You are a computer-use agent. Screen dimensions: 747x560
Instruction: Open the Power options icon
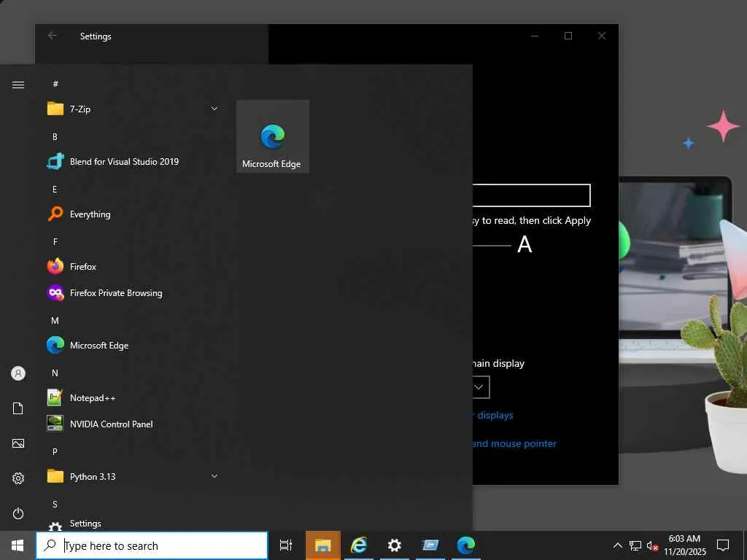[x=18, y=513]
